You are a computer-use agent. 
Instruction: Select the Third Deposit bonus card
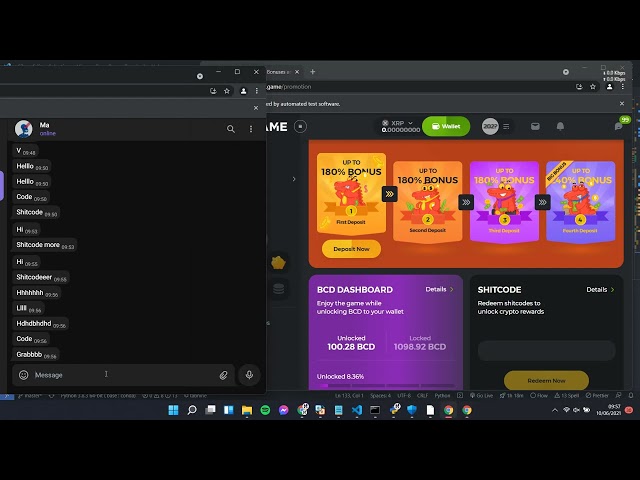[x=504, y=201]
